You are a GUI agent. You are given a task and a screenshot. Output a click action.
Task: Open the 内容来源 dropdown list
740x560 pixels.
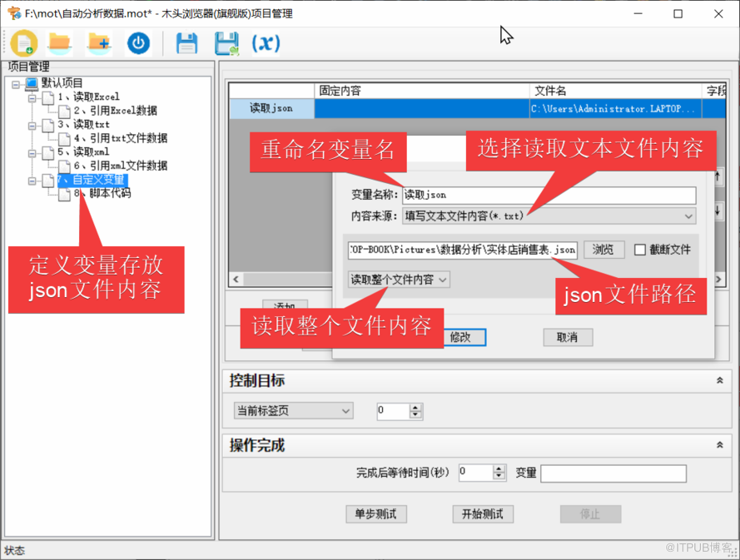click(x=688, y=216)
